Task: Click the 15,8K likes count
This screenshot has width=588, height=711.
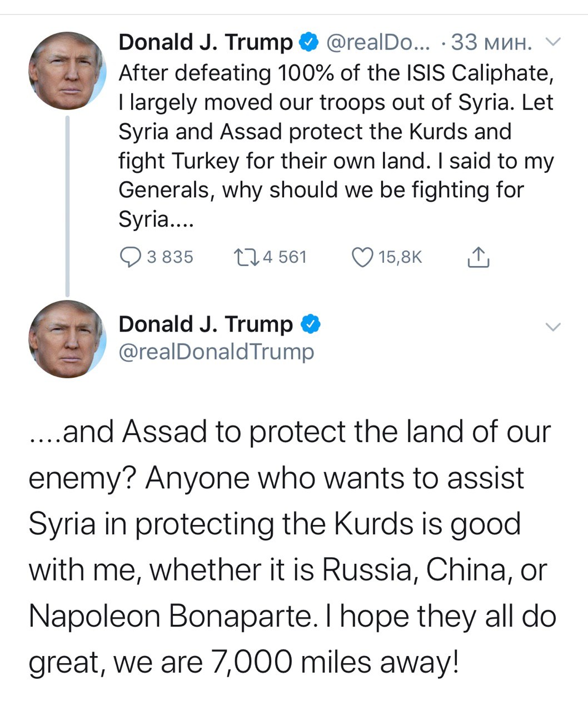Action: click(x=400, y=257)
